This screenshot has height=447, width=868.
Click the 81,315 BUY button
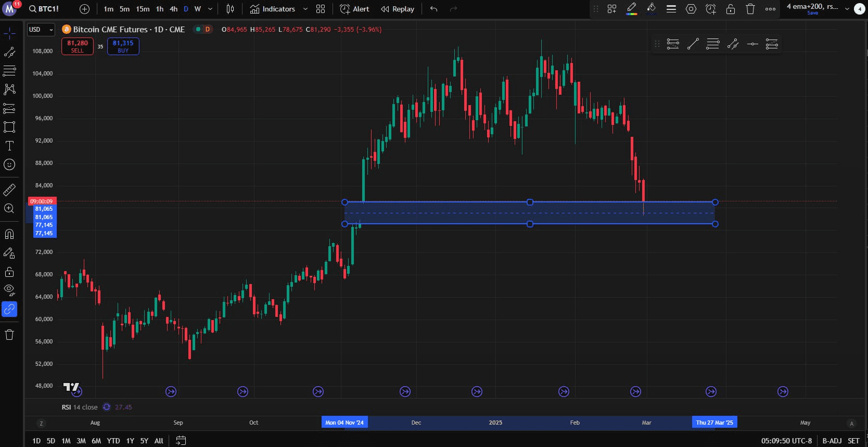pos(123,46)
